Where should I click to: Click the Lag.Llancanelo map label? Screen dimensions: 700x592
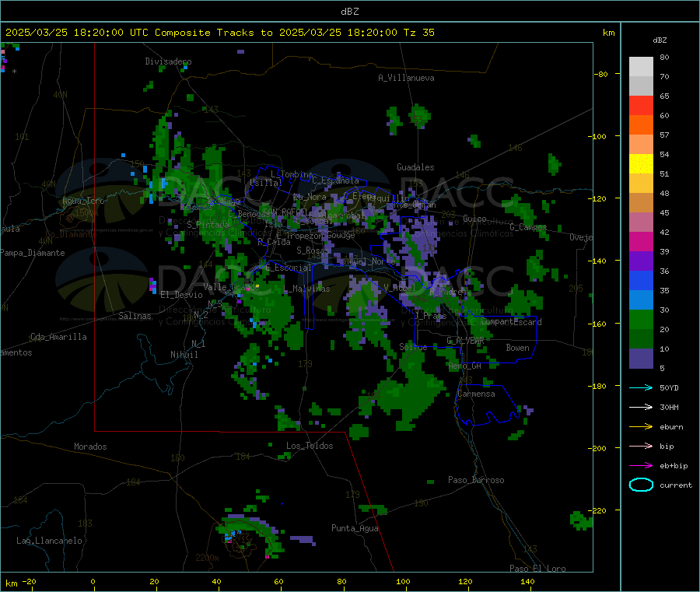click(x=49, y=541)
